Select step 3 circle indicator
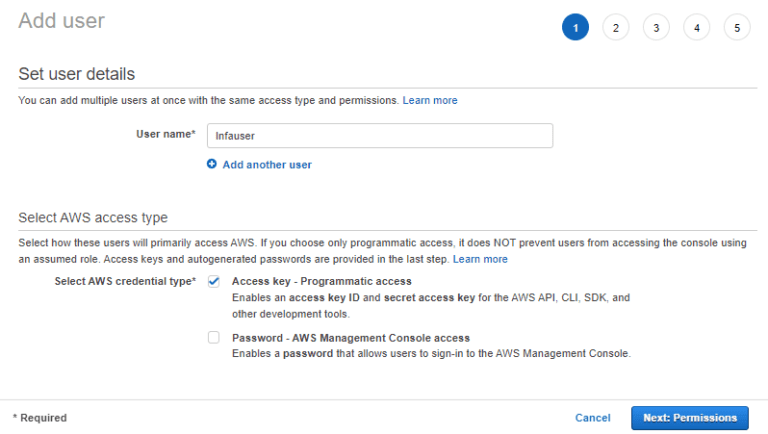 tap(656, 28)
